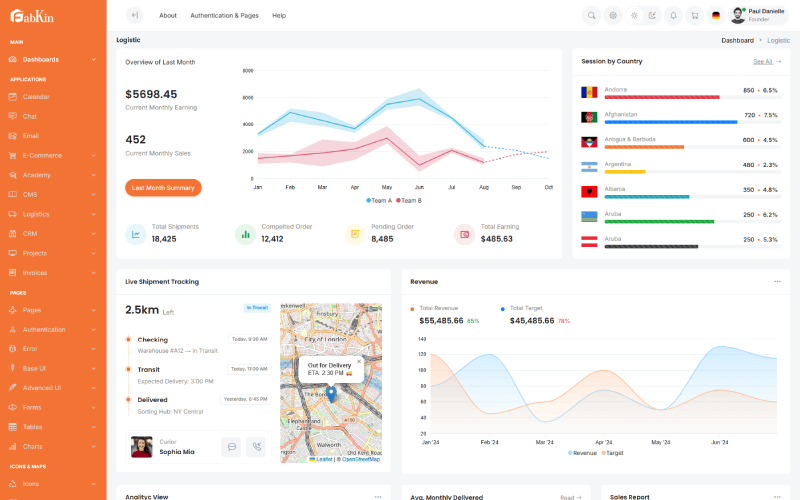Click the map location pin marker
Viewport: 800px width, 500px height.
[331, 394]
